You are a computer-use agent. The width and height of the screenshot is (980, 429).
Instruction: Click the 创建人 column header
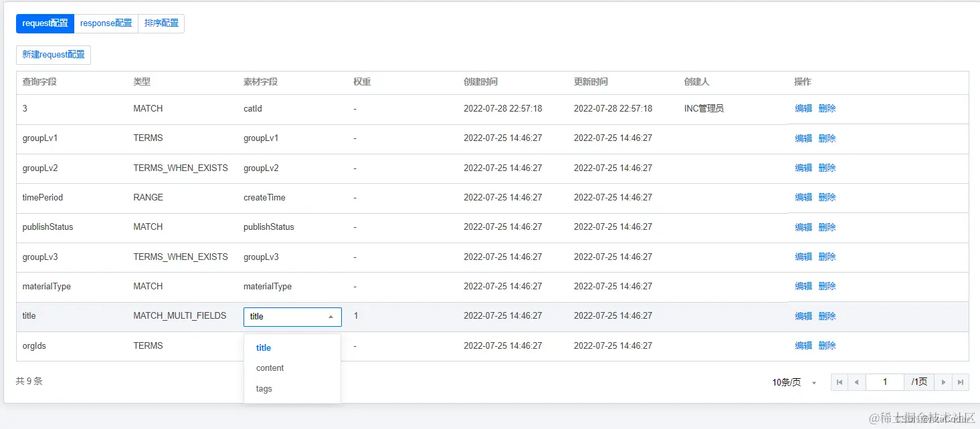696,82
